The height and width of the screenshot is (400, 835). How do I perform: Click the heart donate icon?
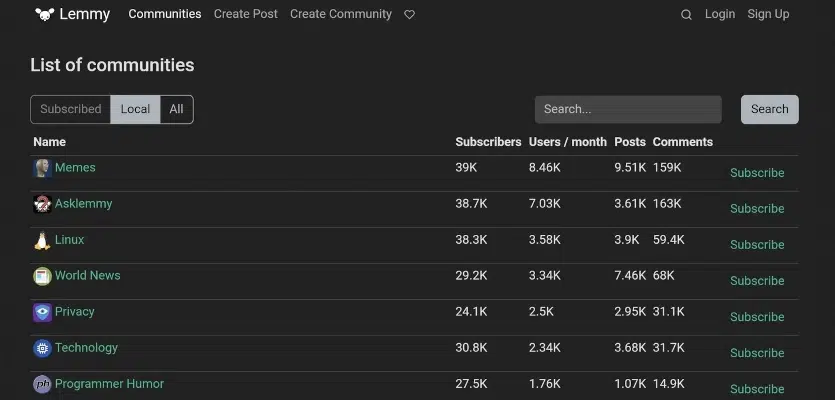click(x=409, y=15)
